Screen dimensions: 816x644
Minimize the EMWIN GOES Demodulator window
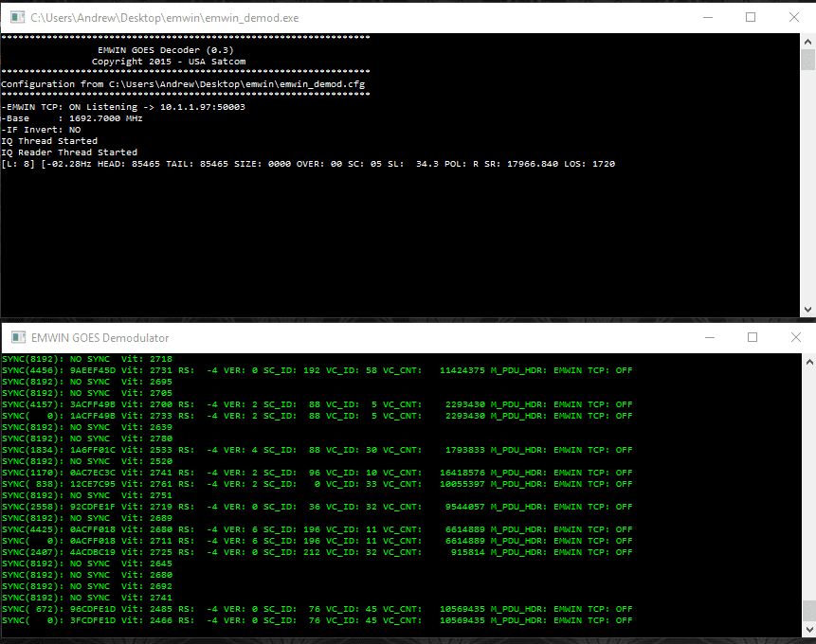tap(709, 337)
